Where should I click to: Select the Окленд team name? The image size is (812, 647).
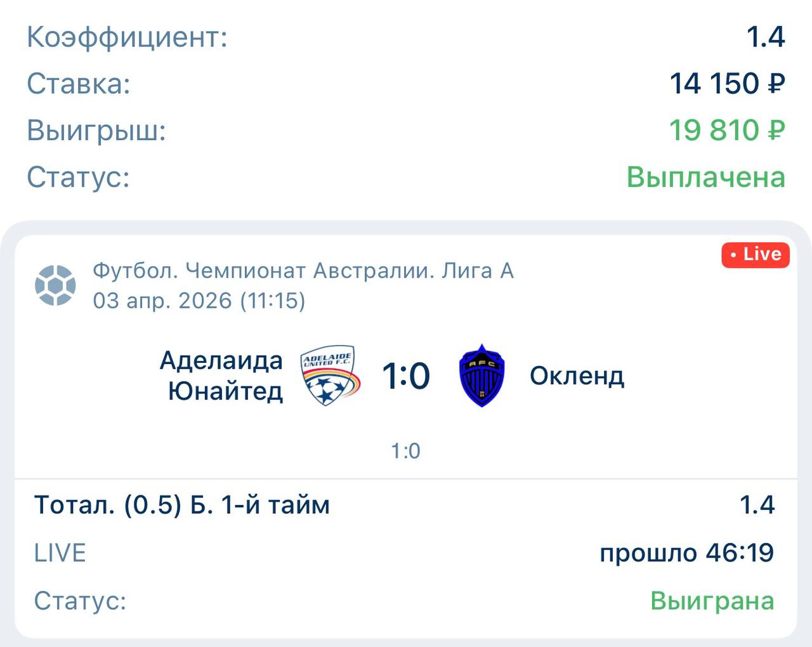click(577, 376)
